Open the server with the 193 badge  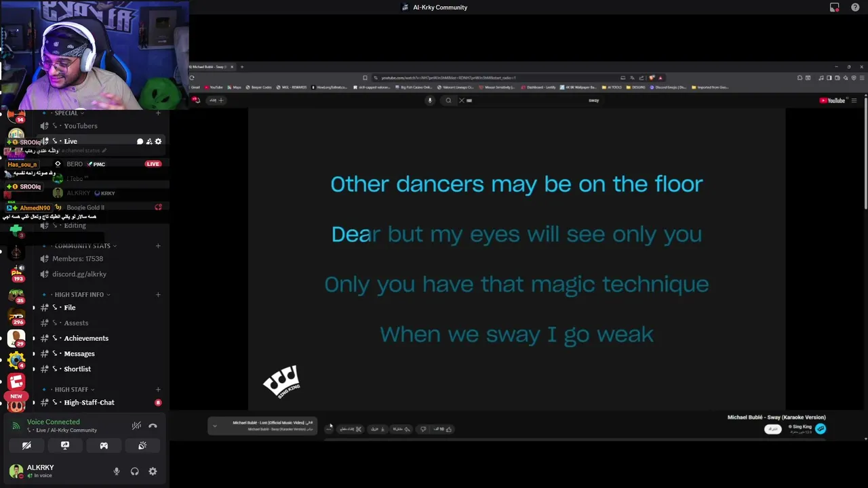[16, 272]
